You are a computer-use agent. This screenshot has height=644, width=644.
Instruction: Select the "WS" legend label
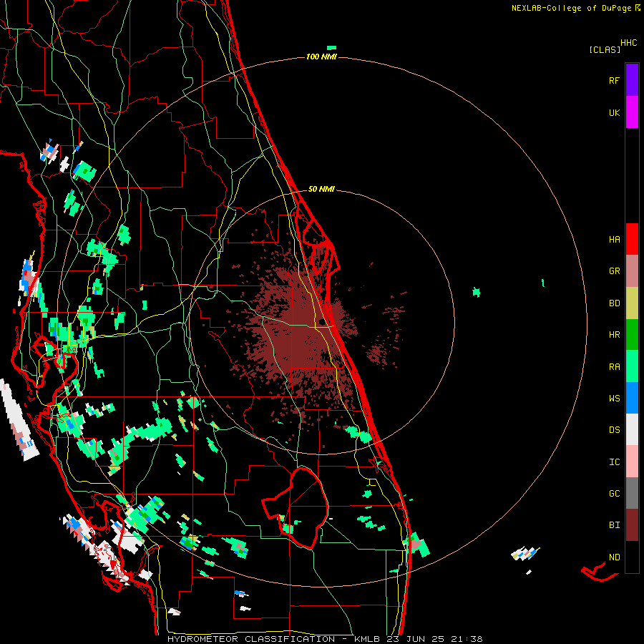click(x=614, y=398)
